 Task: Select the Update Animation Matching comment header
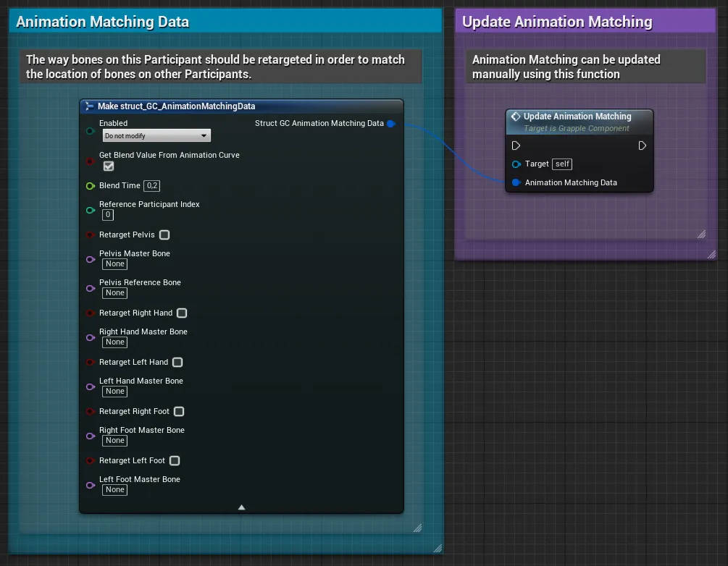(x=585, y=21)
